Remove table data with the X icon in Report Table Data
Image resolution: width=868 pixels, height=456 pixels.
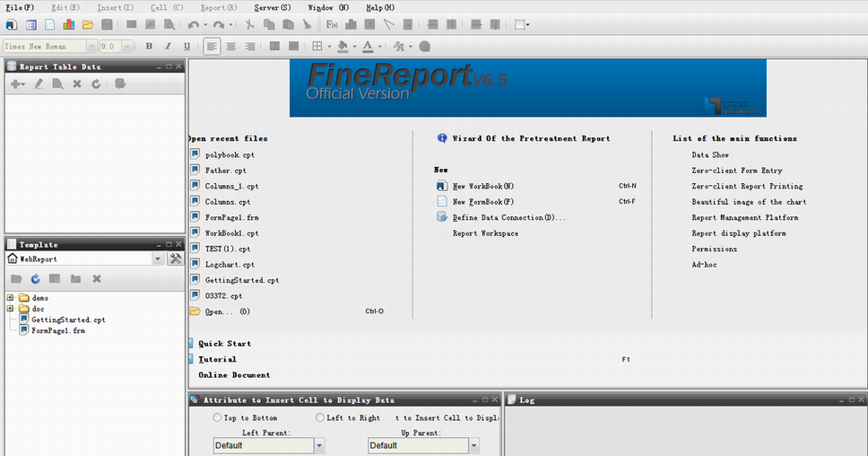pos(77,83)
